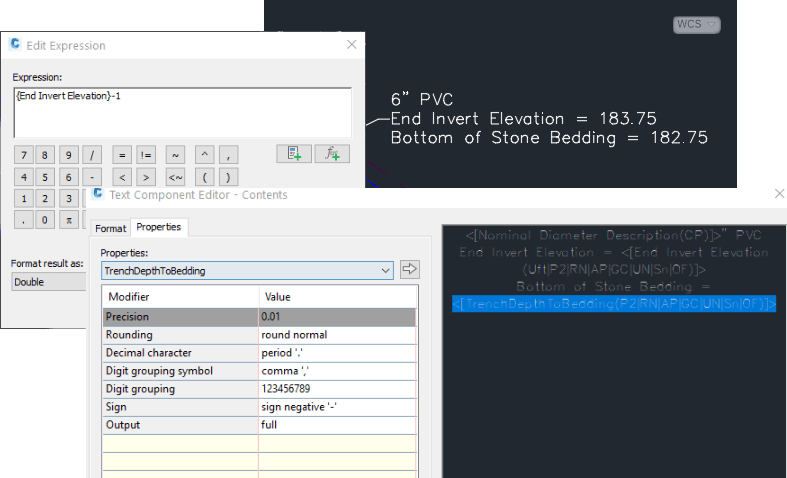
Task: Click the decimal point key
Action: (x=24, y=219)
